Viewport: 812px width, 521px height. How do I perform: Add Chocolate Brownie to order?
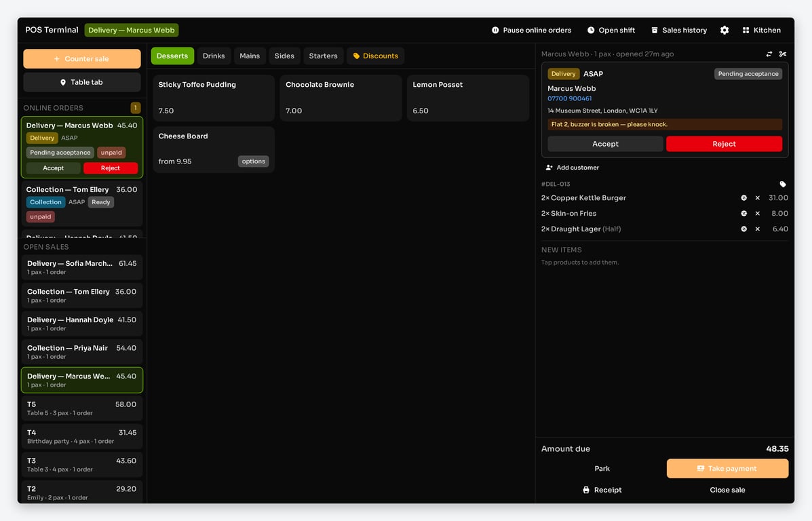tap(341, 98)
